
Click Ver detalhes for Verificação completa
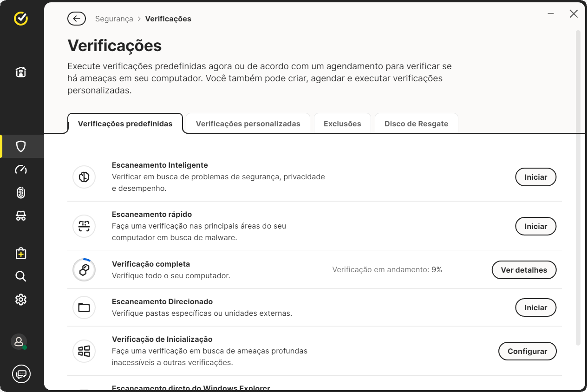[x=524, y=270]
